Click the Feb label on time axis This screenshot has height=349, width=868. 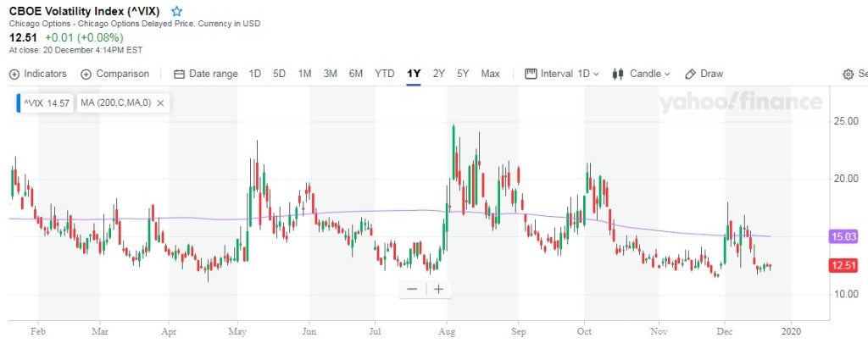pyautogui.click(x=38, y=332)
